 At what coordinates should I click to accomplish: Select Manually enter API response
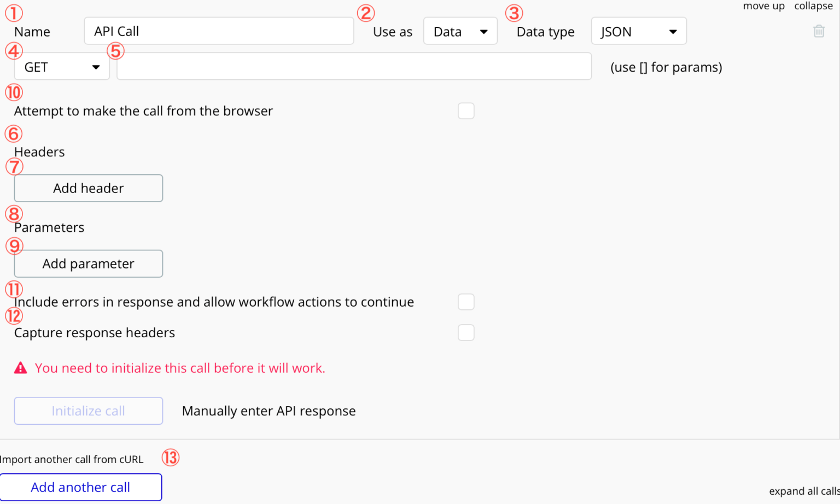[269, 411]
